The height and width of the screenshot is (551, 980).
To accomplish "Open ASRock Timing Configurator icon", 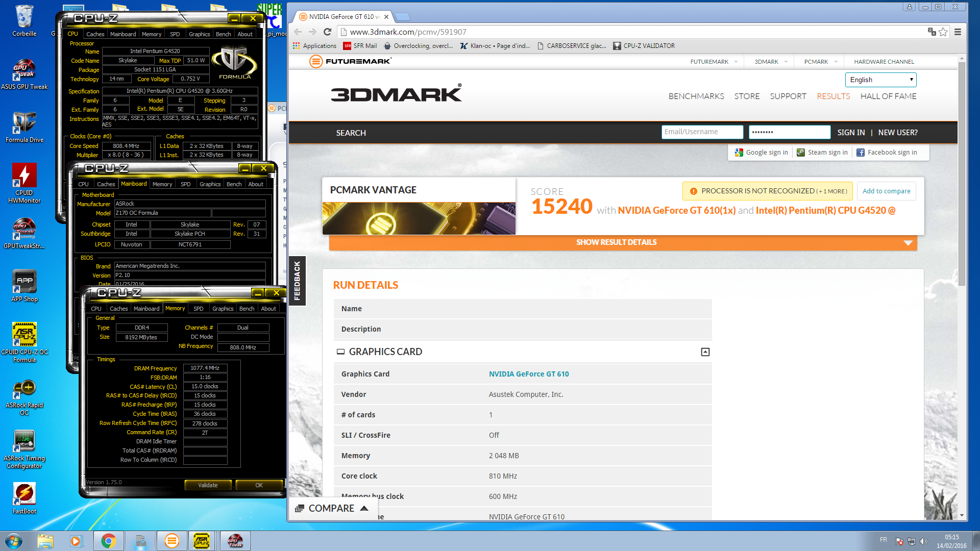I will click(24, 450).
